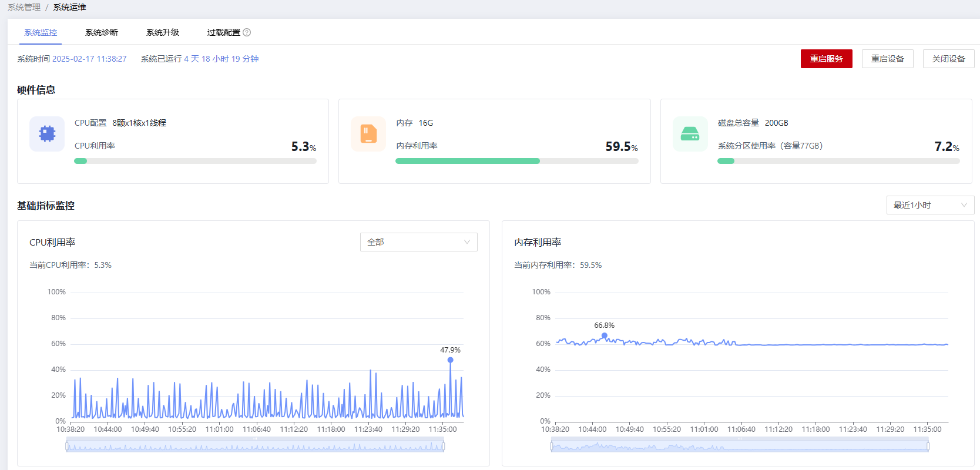Image resolution: width=980 pixels, height=470 pixels.
Task: Click the 66.8% peak marker on memory chart
Action: (604, 335)
